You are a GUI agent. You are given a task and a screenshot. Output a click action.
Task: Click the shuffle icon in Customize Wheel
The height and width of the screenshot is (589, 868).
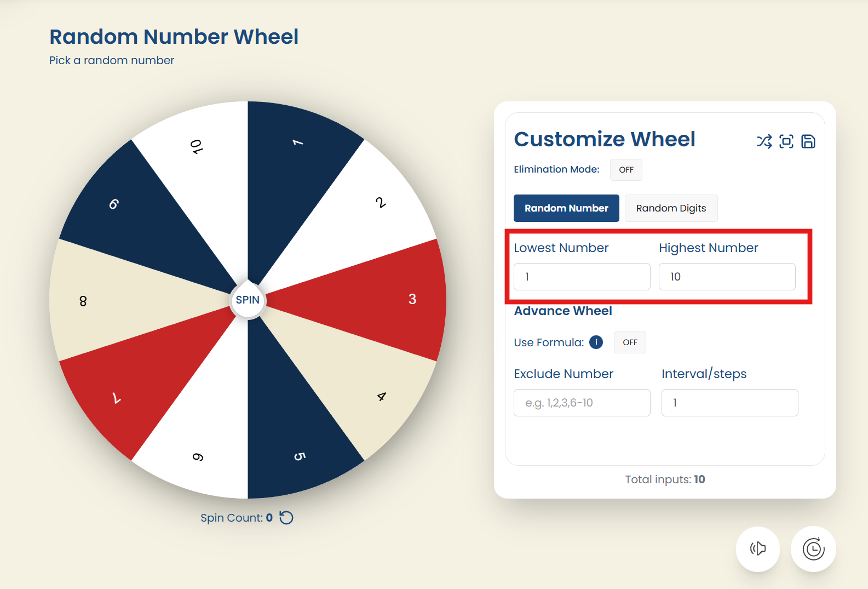coord(764,141)
